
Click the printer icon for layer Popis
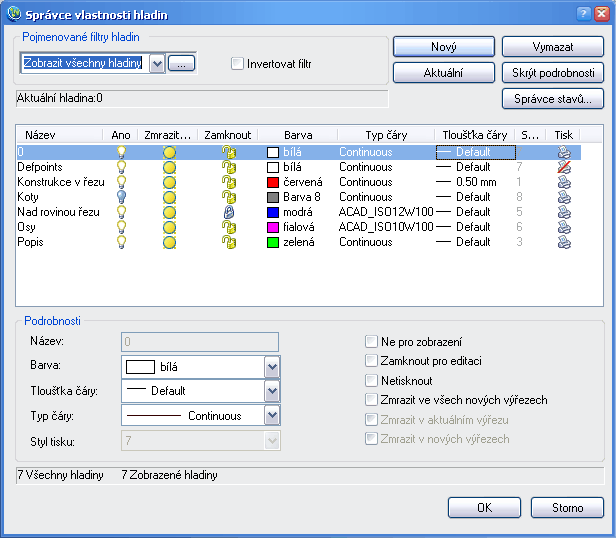click(564, 242)
